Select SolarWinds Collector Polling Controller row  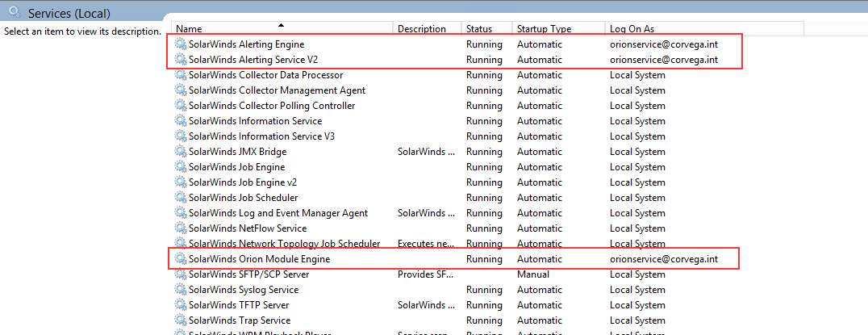[272, 105]
